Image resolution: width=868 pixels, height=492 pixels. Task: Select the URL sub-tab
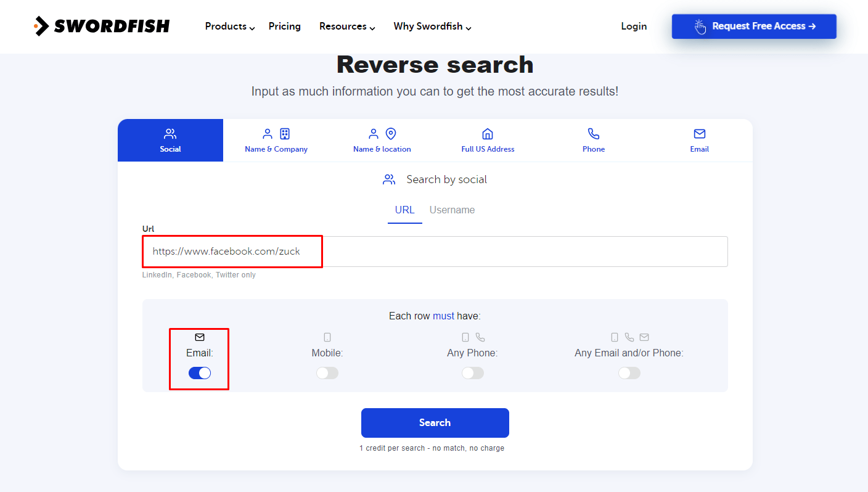coord(405,210)
